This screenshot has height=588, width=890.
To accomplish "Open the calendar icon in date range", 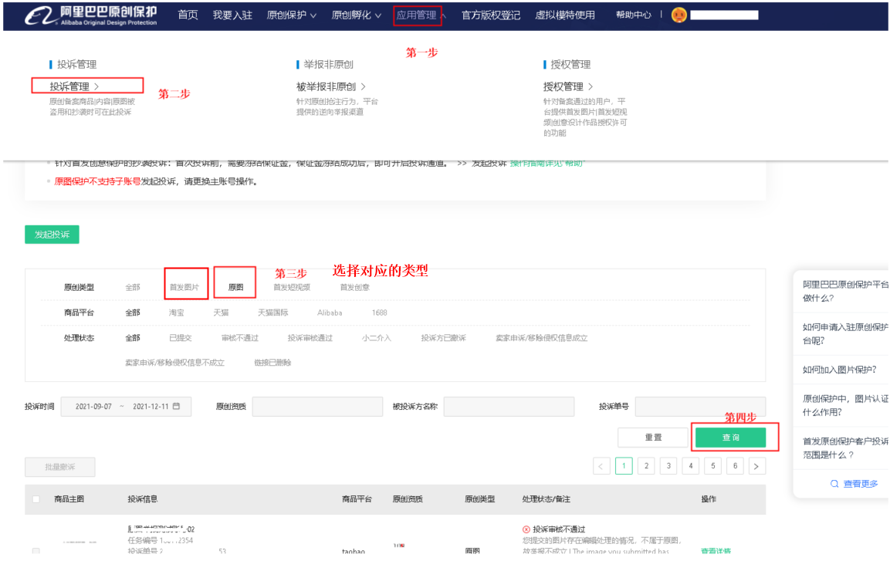I will pos(177,407).
